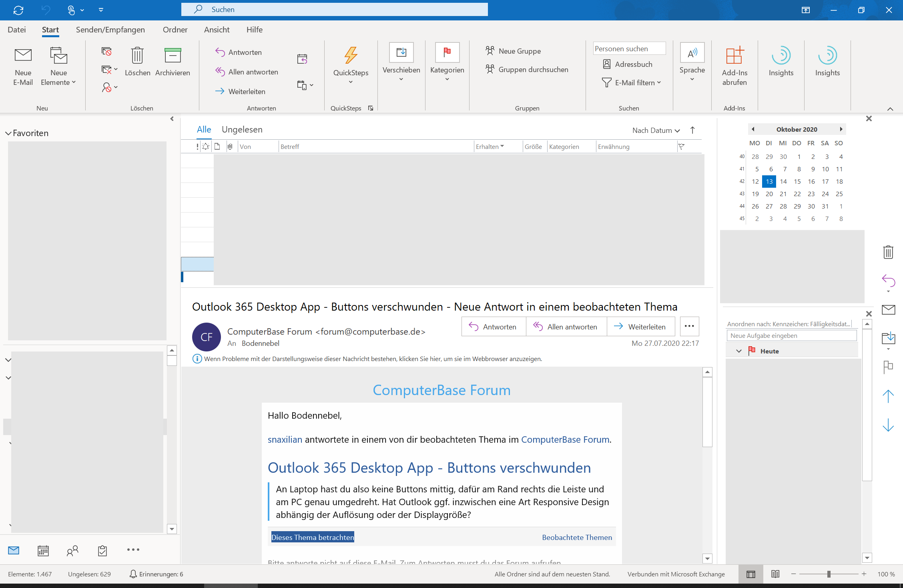Open the Verschieben move menu
Image resolution: width=903 pixels, height=588 pixels.
pos(401,62)
